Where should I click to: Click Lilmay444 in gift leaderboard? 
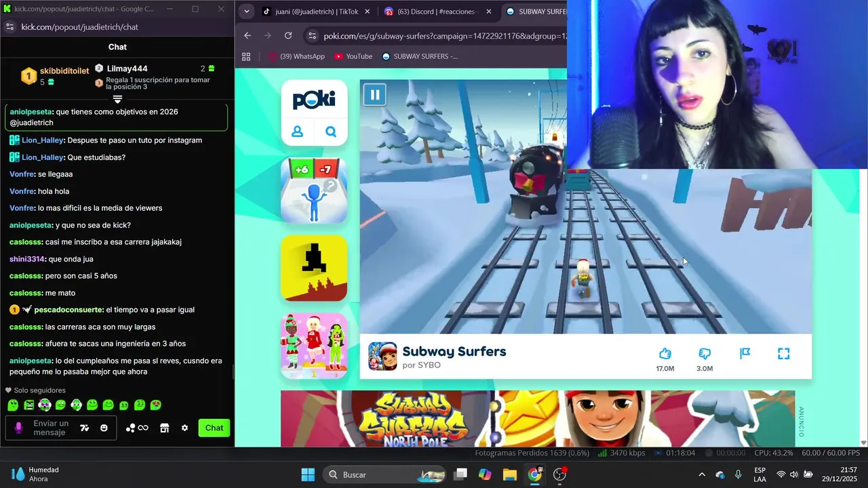click(127, 68)
